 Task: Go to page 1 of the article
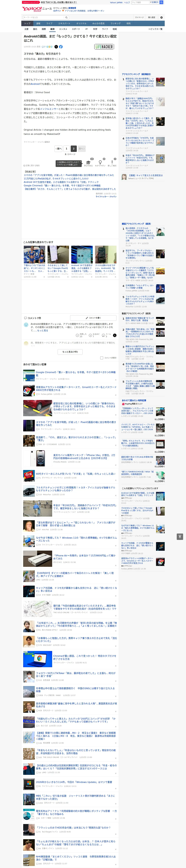[x=66, y=149]
